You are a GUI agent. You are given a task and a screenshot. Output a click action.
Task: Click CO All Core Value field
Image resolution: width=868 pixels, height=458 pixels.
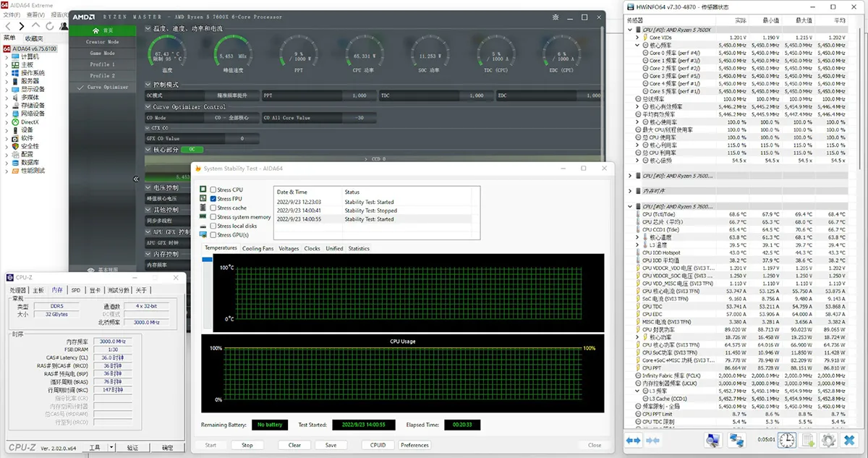coord(319,117)
